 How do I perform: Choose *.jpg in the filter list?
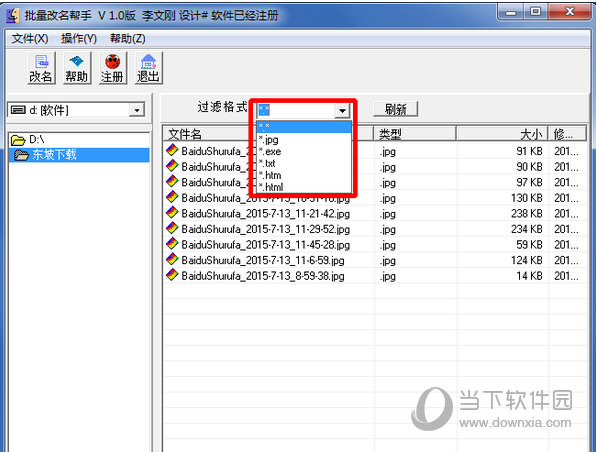[x=304, y=140]
